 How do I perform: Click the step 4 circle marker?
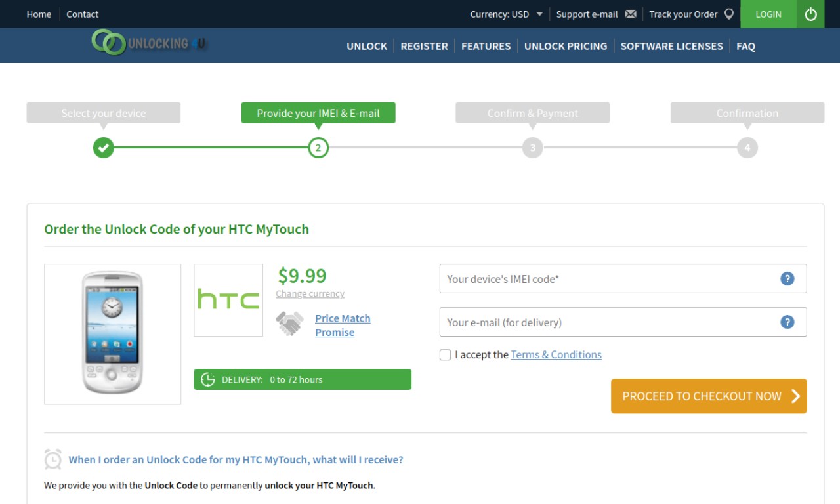pos(747,148)
